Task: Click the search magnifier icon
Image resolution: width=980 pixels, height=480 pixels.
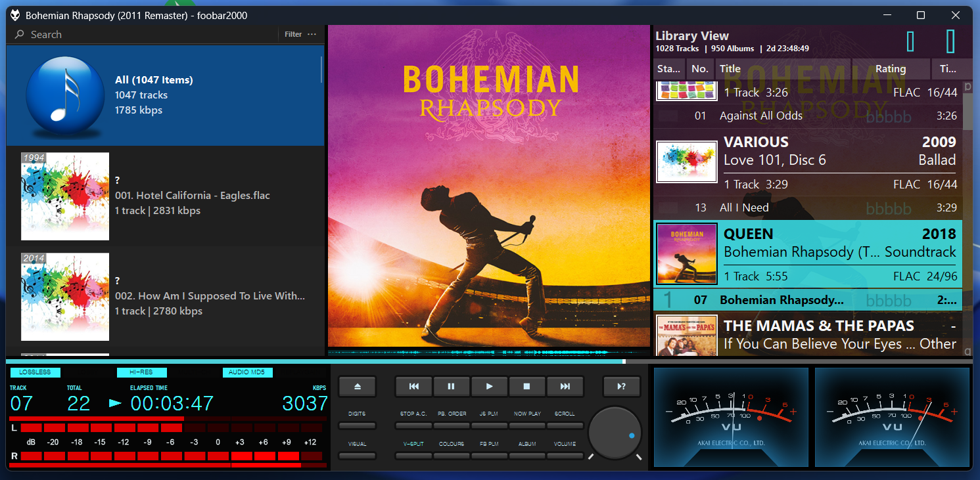Action: [20, 34]
